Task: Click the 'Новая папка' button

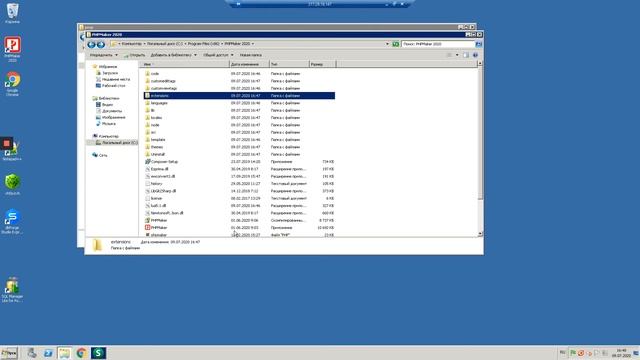Action: (x=251, y=55)
